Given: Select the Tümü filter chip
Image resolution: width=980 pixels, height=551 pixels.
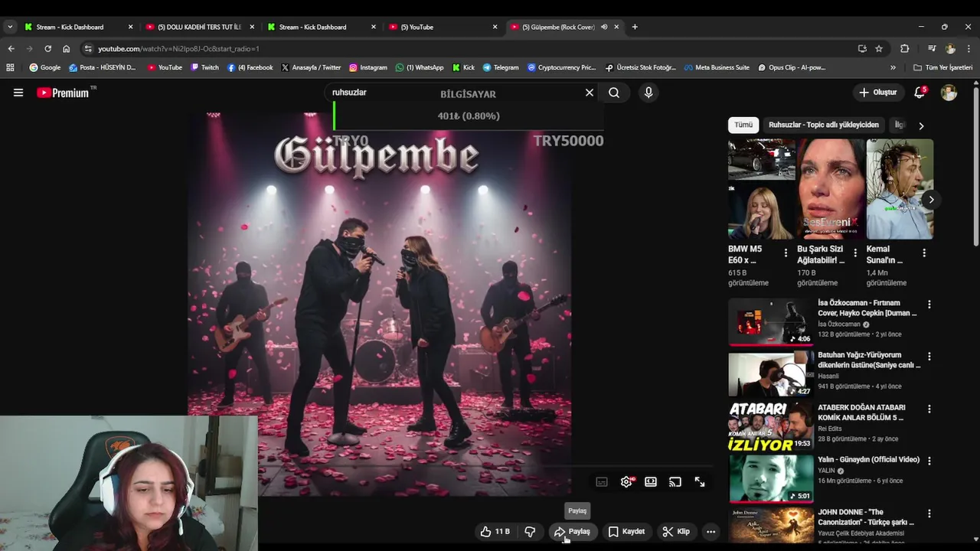Looking at the screenshot, I should pyautogui.click(x=743, y=125).
